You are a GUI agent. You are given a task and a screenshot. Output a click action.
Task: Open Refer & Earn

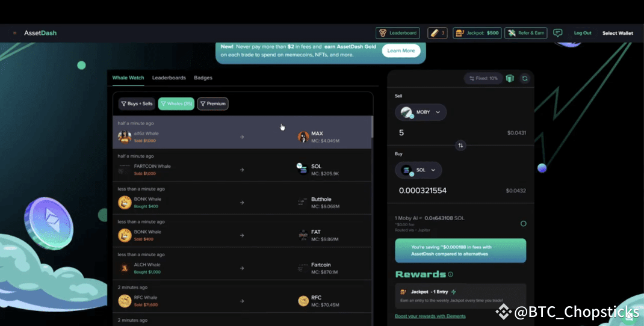pyautogui.click(x=525, y=33)
